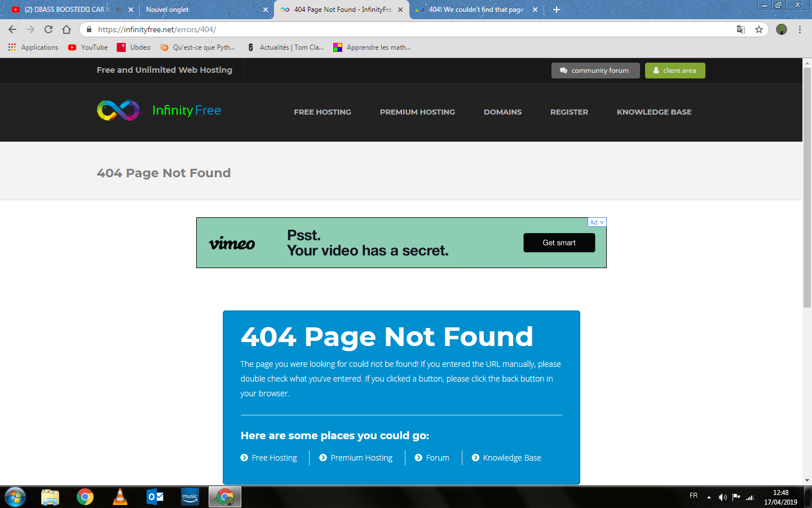Viewport: 812px width, 508px height.
Task: Click the page's vertical scrollbar thumb
Action: 807,186
